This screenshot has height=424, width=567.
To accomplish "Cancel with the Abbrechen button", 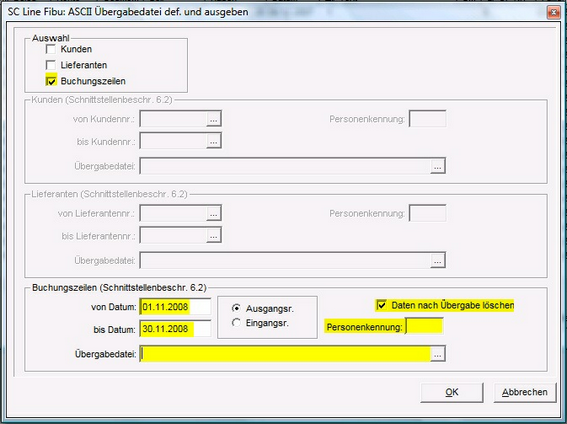I will (x=525, y=392).
